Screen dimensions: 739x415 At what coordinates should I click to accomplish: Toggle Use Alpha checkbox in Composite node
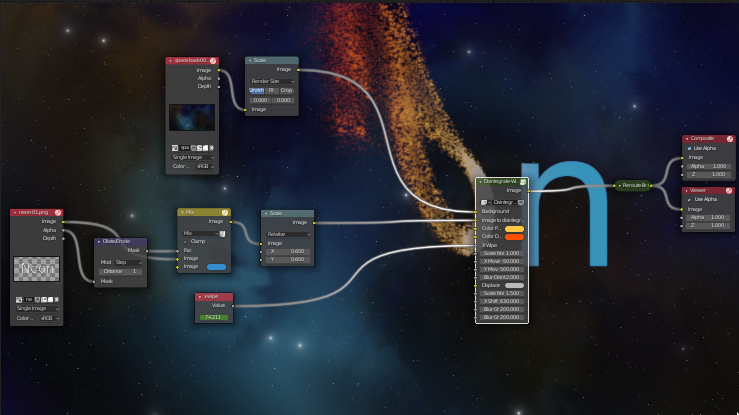click(689, 148)
